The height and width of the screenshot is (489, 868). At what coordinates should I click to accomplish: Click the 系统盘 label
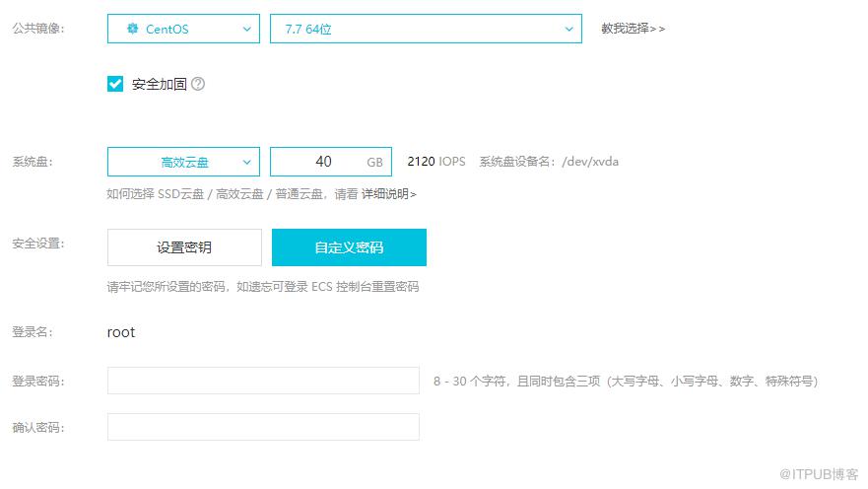[x=33, y=162]
